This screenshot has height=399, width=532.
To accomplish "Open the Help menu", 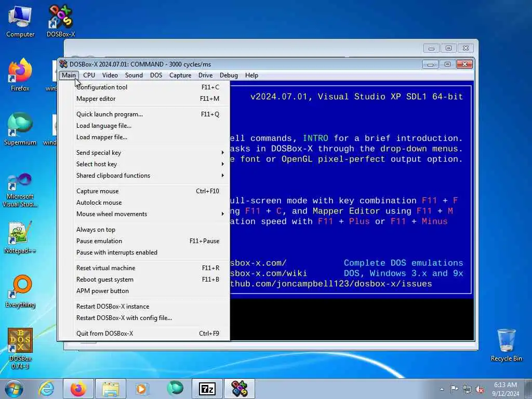I will (x=251, y=75).
